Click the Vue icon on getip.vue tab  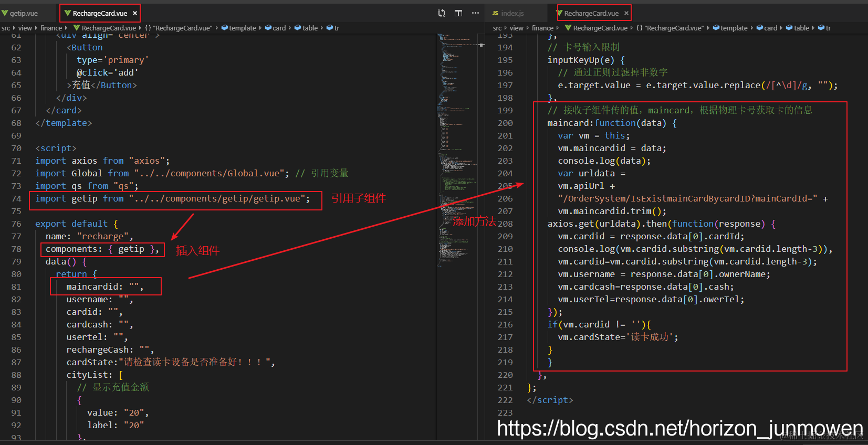5,13
